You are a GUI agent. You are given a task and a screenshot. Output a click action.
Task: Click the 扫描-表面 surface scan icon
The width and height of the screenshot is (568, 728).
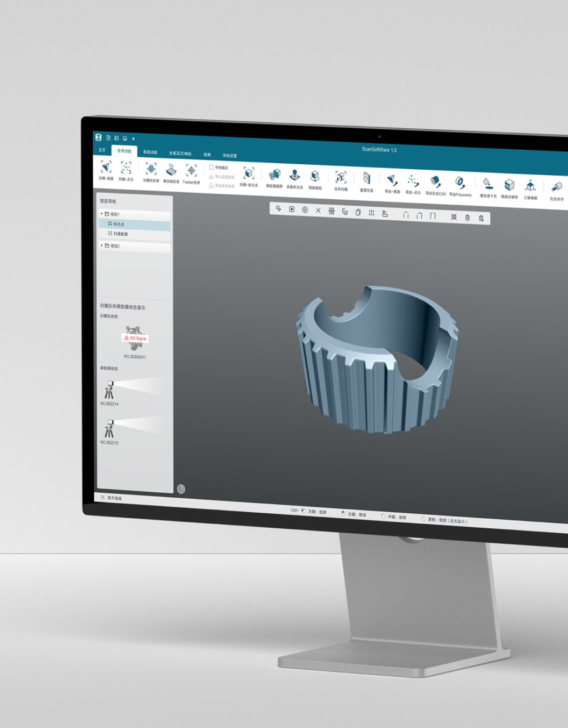(106, 168)
